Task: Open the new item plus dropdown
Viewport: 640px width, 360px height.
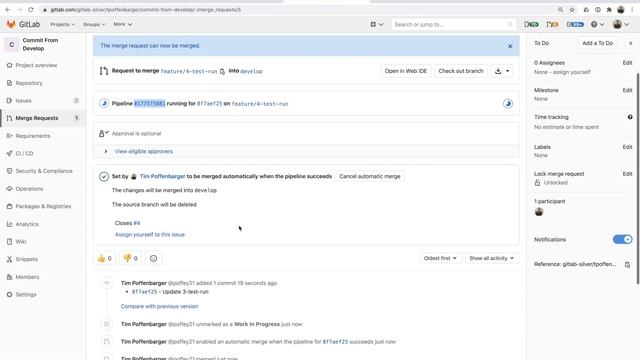Action: (x=376, y=24)
